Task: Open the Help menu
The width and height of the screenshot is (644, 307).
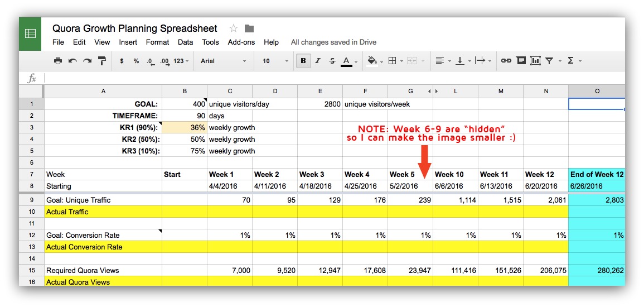Action: tap(271, 42)
